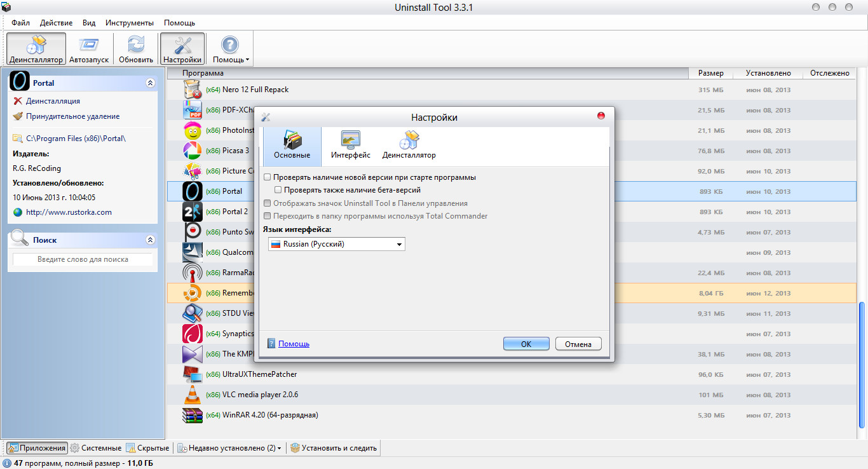Switch to the Скрытые bottom tab
868x469 pixels.
[x=147, y=448]
